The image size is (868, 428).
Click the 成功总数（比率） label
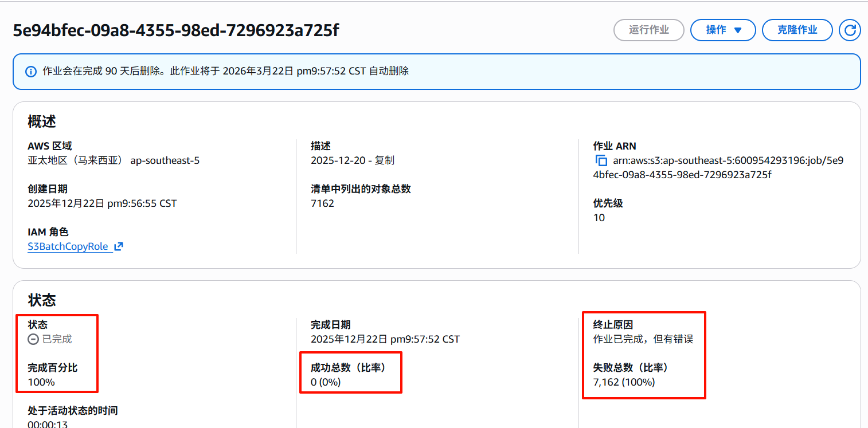(x=348, y=368)
